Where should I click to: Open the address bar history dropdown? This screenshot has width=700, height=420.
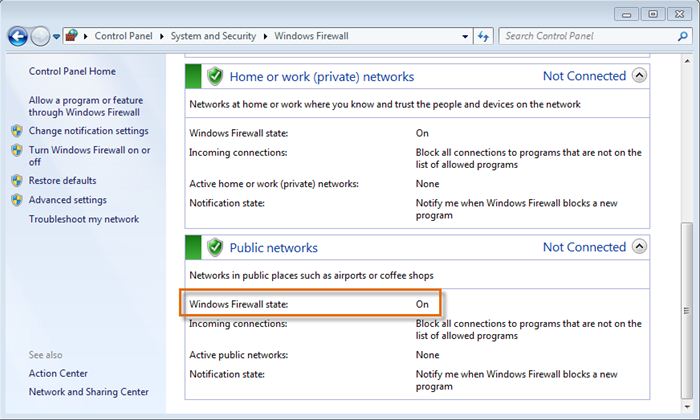pyautogui.click(x=465, y=37)
